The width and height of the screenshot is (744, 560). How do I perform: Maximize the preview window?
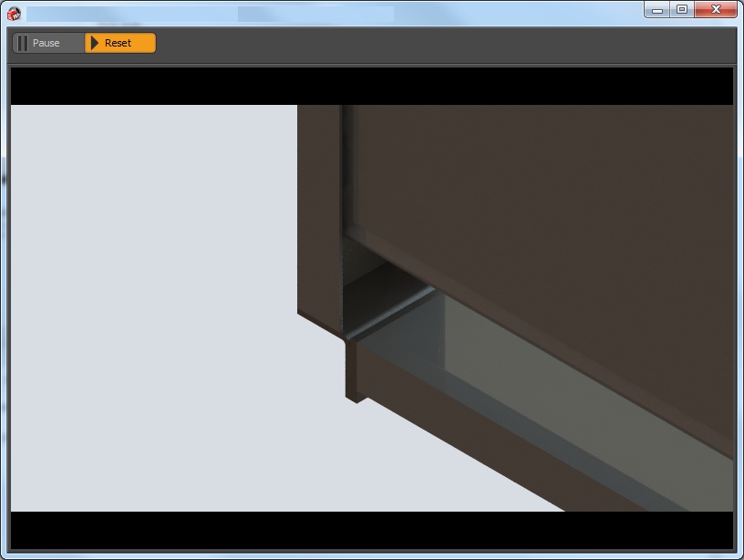[x=682, y=9]
